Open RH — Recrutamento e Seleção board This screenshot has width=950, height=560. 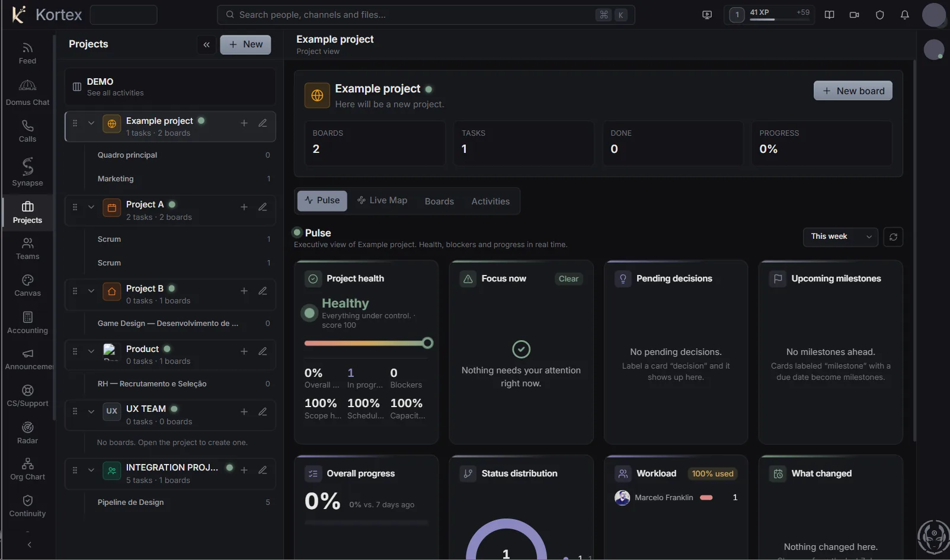coord(184,384)
